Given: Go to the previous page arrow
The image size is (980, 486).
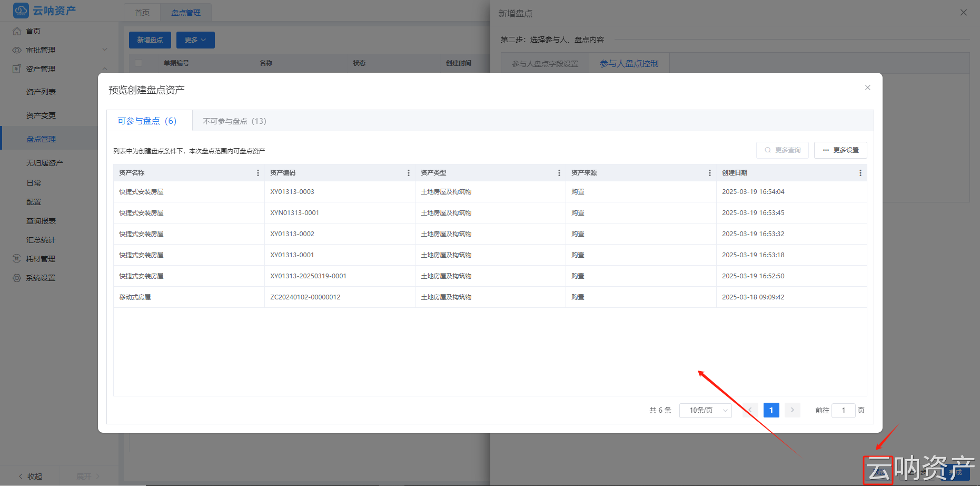Looking at the screenshot, I should (750, 410).
